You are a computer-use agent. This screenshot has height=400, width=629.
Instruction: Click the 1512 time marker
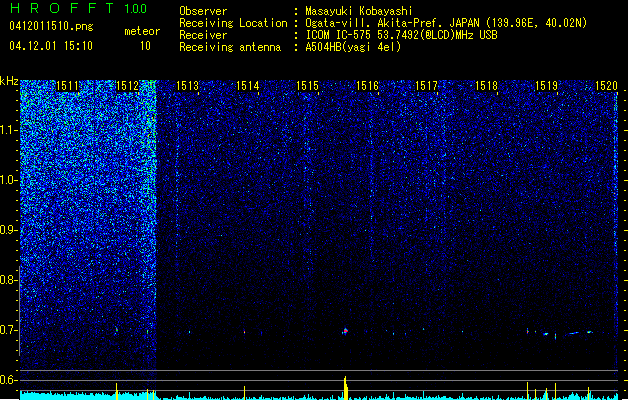click(127, 86)
